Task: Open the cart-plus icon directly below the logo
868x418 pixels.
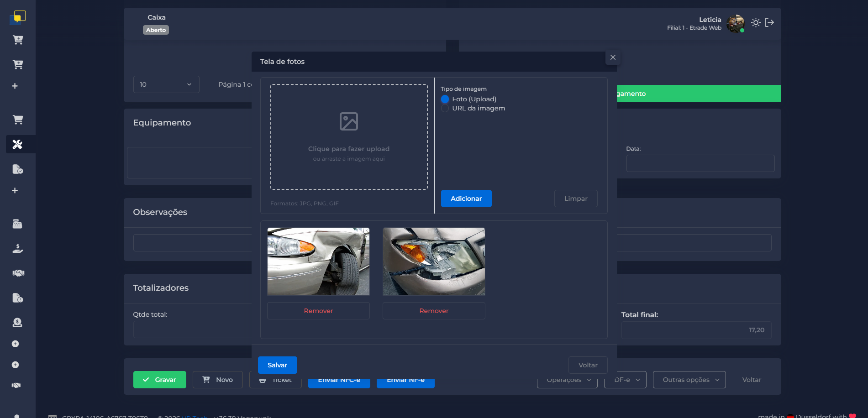Action: 18,40
